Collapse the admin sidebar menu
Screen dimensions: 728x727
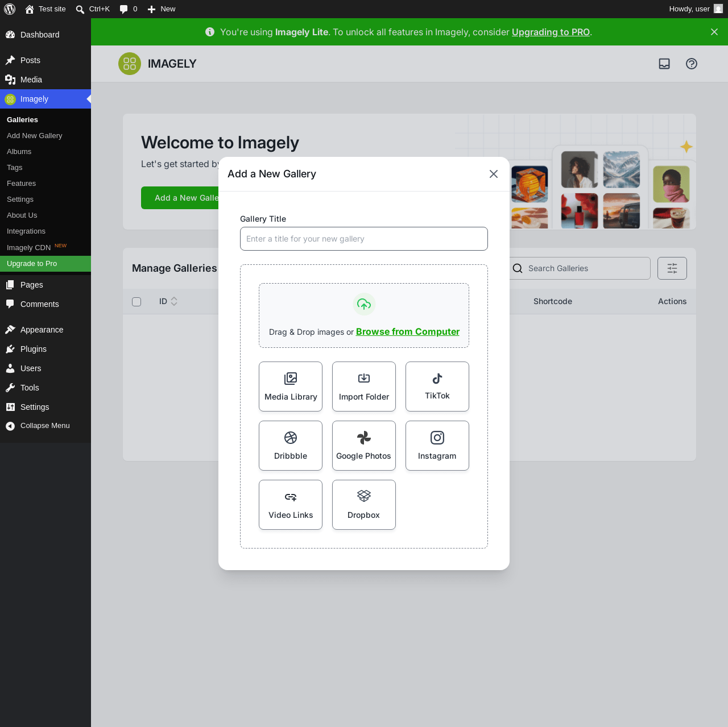45,426
